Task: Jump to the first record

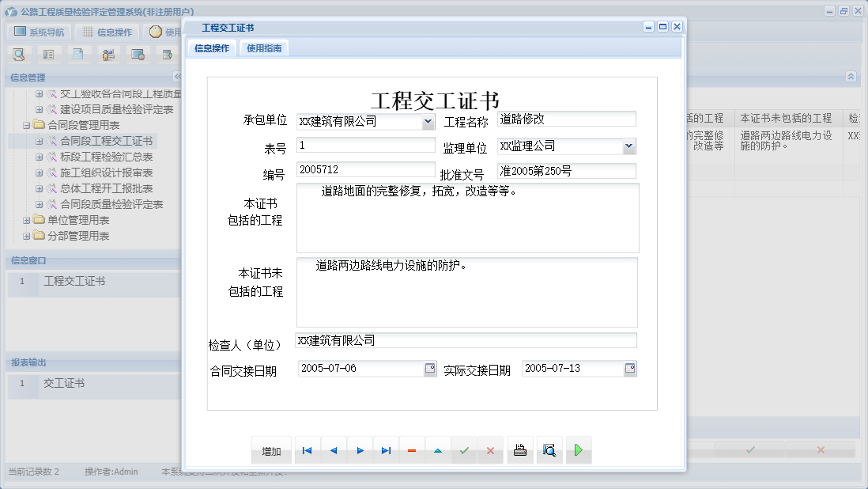Action: pos(307,449)
